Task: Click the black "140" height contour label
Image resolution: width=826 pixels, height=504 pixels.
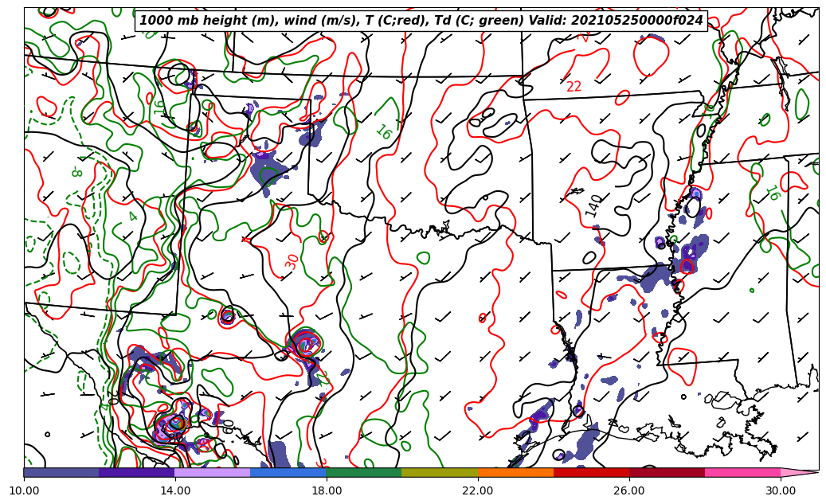Action: tap(593, 205)
